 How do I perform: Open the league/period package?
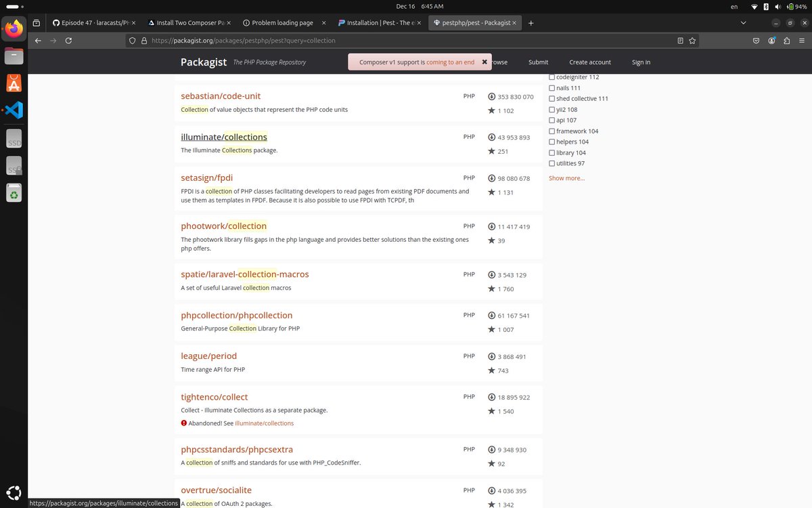[208, 356]
